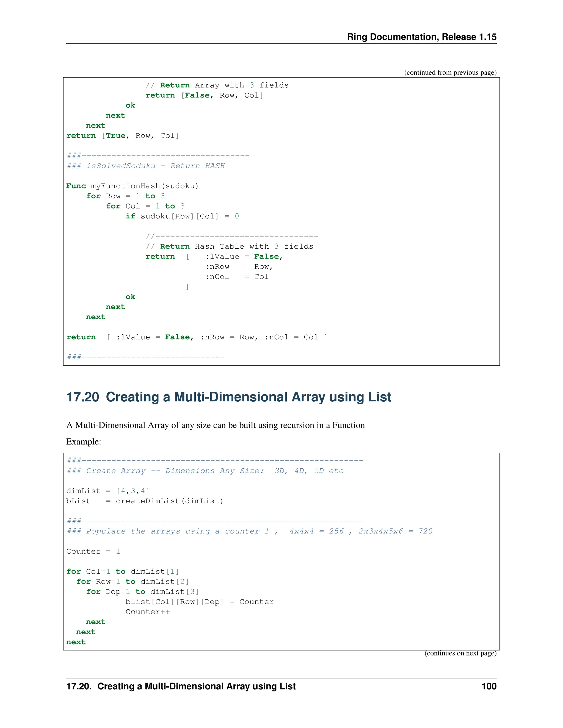Click the 'Counter++' statement

pos(147,612)
